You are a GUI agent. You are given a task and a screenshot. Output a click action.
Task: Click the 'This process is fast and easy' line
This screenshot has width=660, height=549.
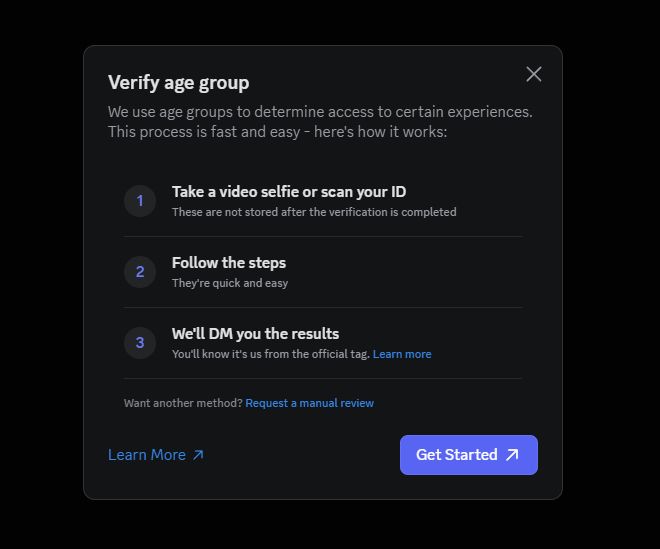[x=278, y=132]
